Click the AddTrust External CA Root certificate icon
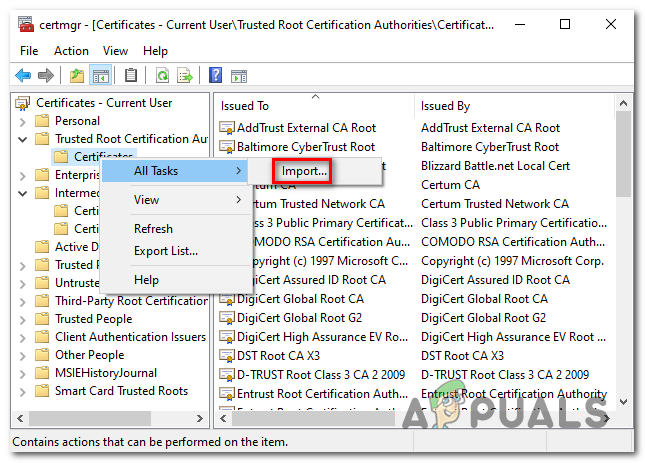Image resolution: width=645 pixels, height=463 pixels. tap(227, 128)
